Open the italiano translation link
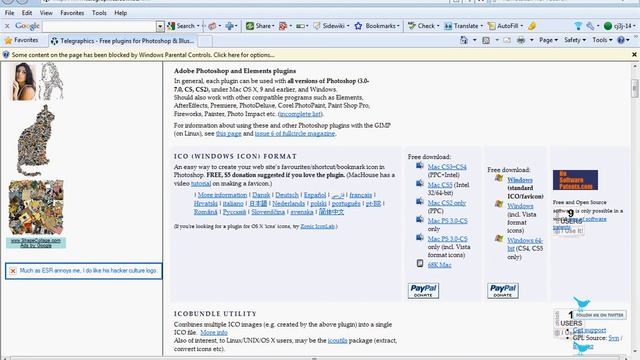 coord(233,204)
